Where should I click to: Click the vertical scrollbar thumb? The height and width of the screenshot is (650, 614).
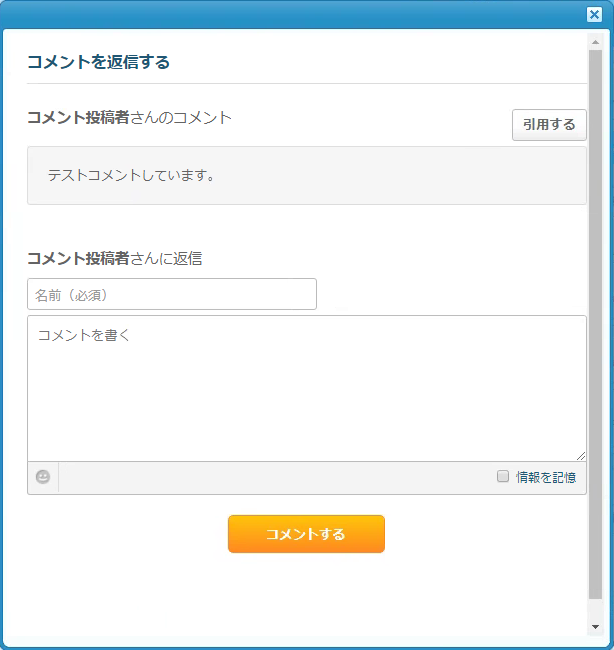pyautogui.click(x=595, y=324)
